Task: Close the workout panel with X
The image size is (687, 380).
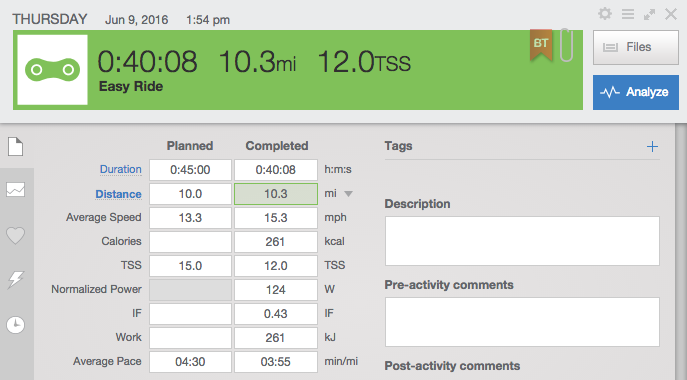Action: point(671,14)
